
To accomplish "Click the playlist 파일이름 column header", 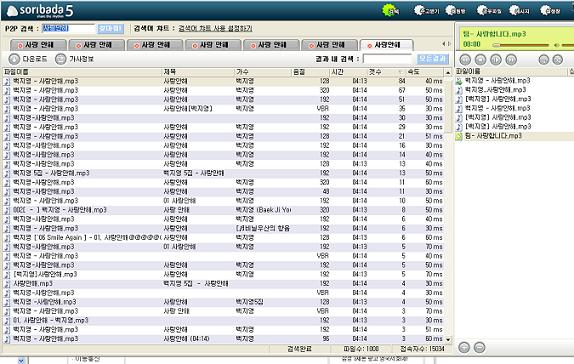I will [510, 72].
